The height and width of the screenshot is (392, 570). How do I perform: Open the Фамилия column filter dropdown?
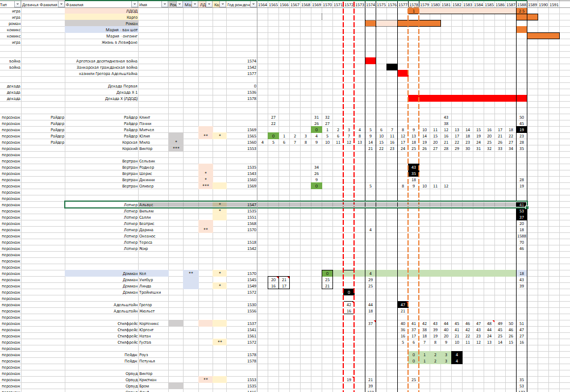135,5
